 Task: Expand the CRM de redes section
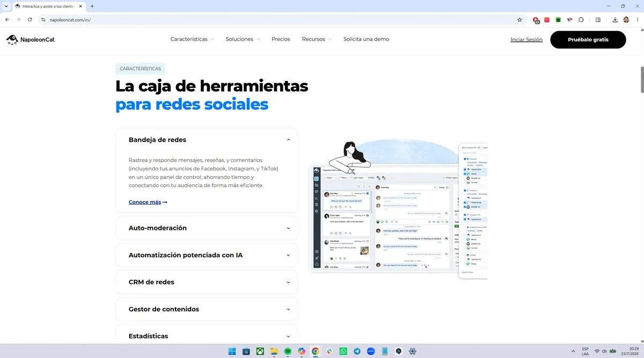click(207, 282)
